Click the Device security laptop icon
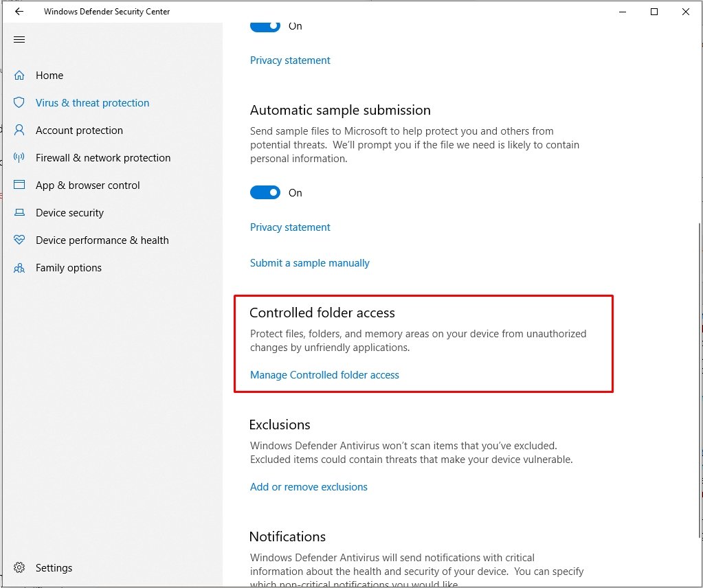Image resolution: width=703 pixels, height=588 pixels. pos(19,213)
